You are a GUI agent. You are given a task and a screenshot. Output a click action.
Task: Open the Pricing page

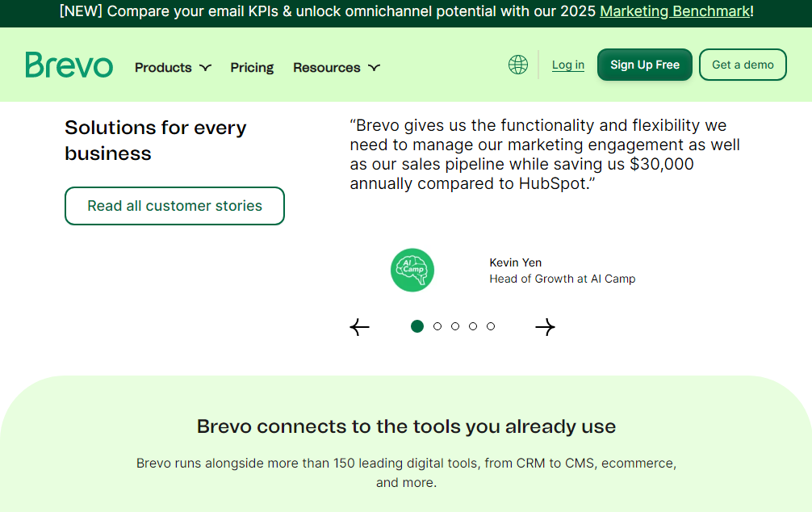coord(252,68)
